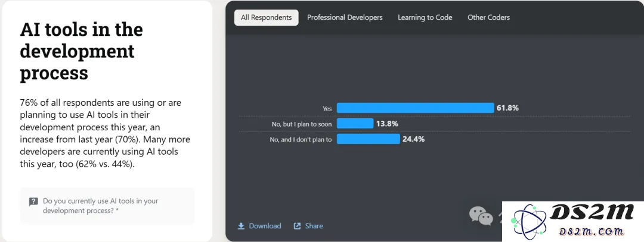The height and width of the screenshot is (242, 644).
Task: Click the 'No, and I don't plan to' bar
Action: point(368,139)
